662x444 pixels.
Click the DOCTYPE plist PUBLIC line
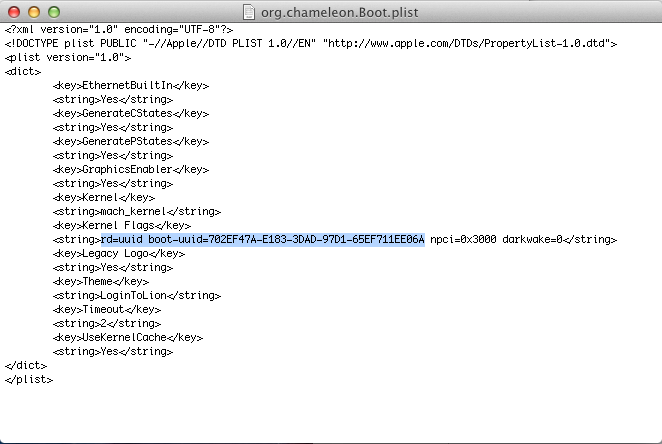[311, 43]
